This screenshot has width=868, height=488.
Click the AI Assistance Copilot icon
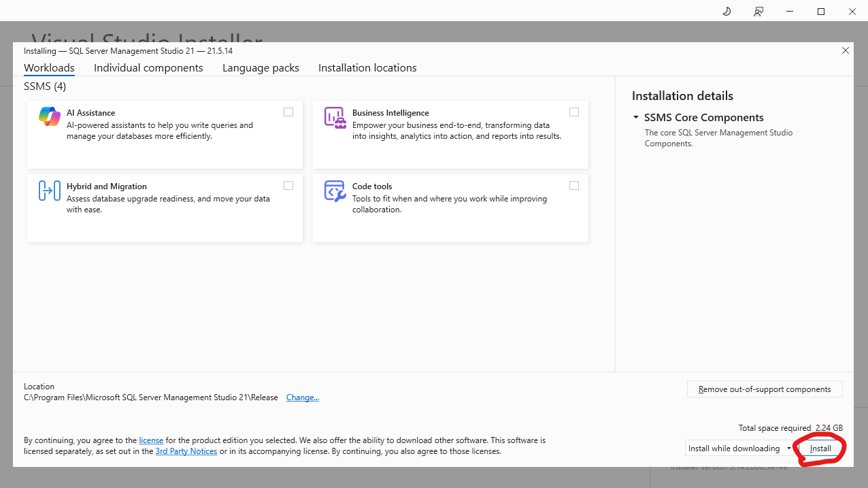point(50,117)
